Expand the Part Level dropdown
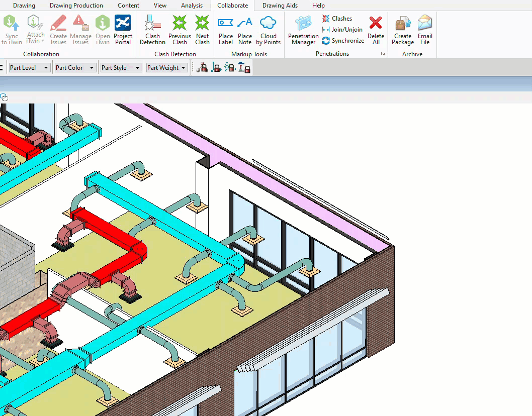The width and height of the screenshot is (532, 416). coord(30,68)
